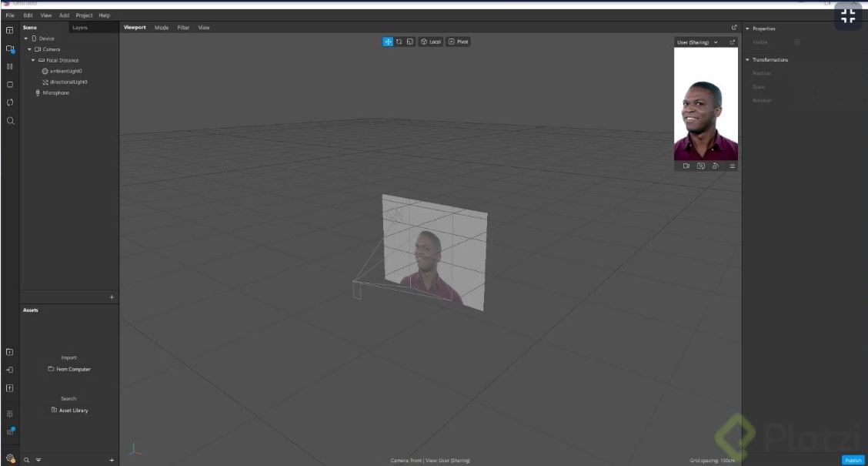Open the Project menu
Image resolution: width=868 pixels, height=466 pixels.
pos(84,15)
